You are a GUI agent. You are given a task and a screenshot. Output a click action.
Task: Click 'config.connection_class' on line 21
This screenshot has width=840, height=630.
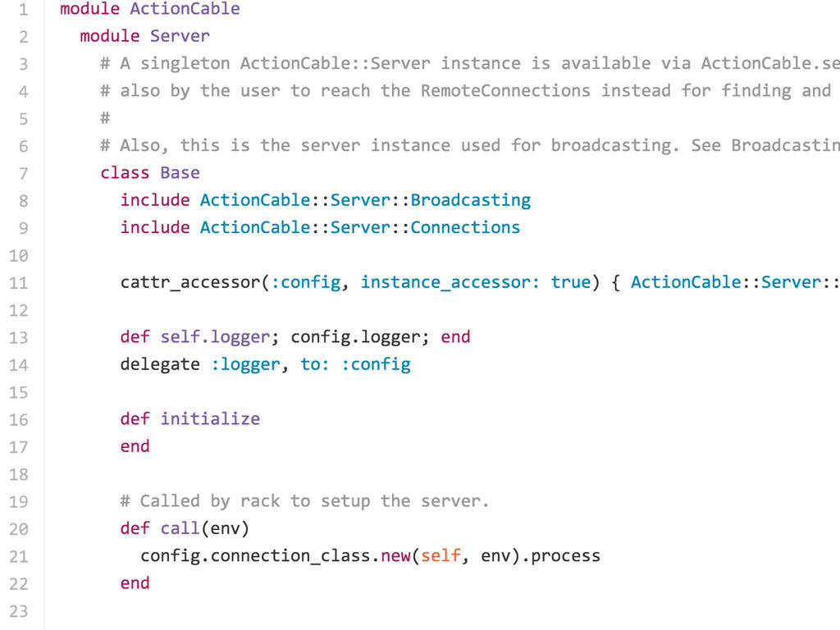255,555
